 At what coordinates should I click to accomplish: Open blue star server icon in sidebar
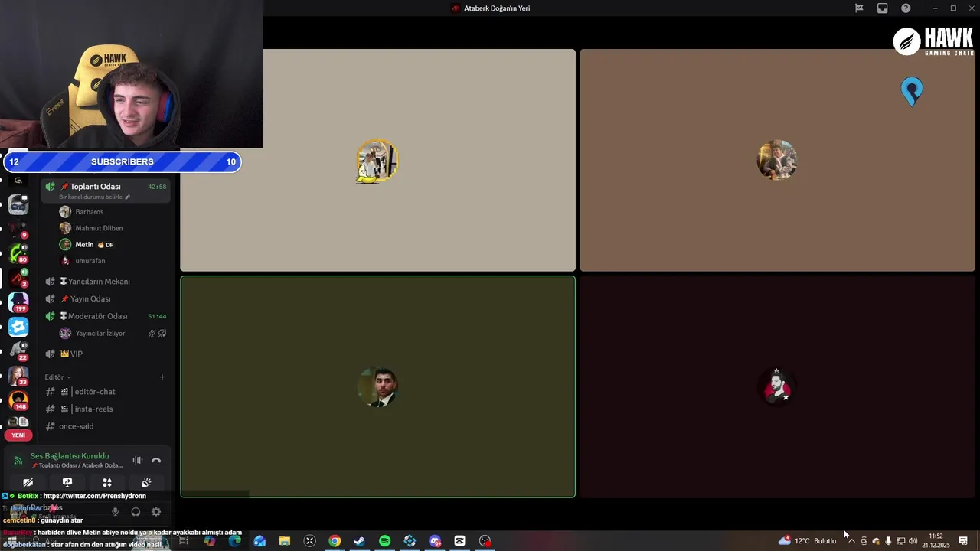(x=18, y=327)
